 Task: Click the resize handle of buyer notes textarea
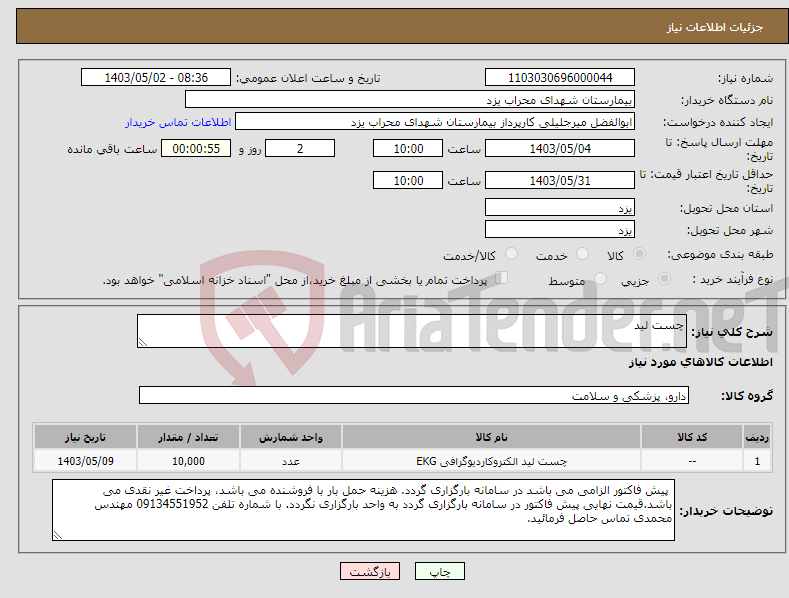click(x=58, y=535)
